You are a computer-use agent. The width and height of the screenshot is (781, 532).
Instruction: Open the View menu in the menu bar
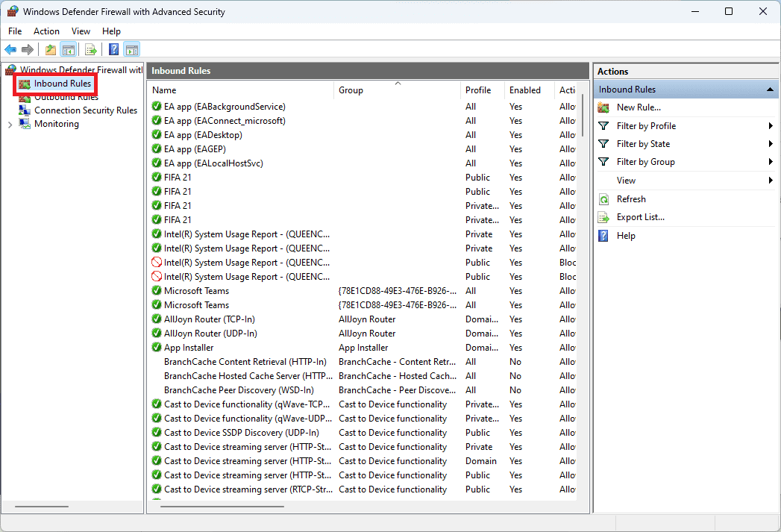coord(81,31)
